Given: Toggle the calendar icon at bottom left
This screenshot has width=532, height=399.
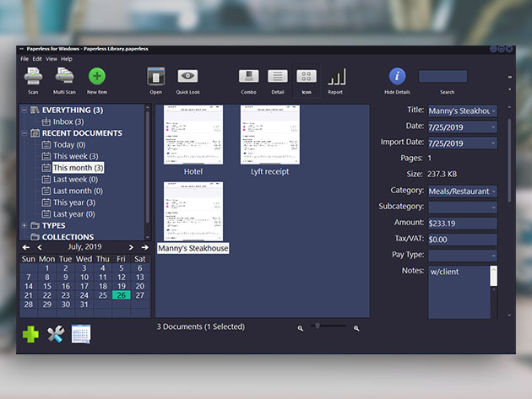Looking at the screenshot, I should pos(81,334).
